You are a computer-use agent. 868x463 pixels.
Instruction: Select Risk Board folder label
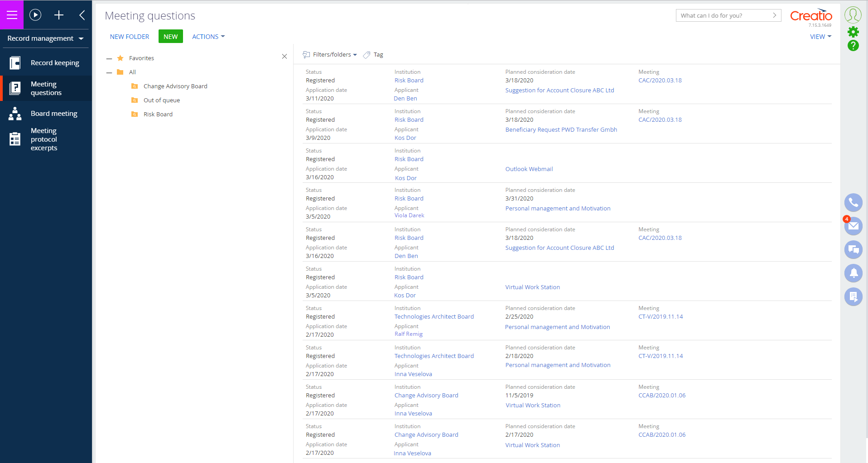(x=158, y=114)
